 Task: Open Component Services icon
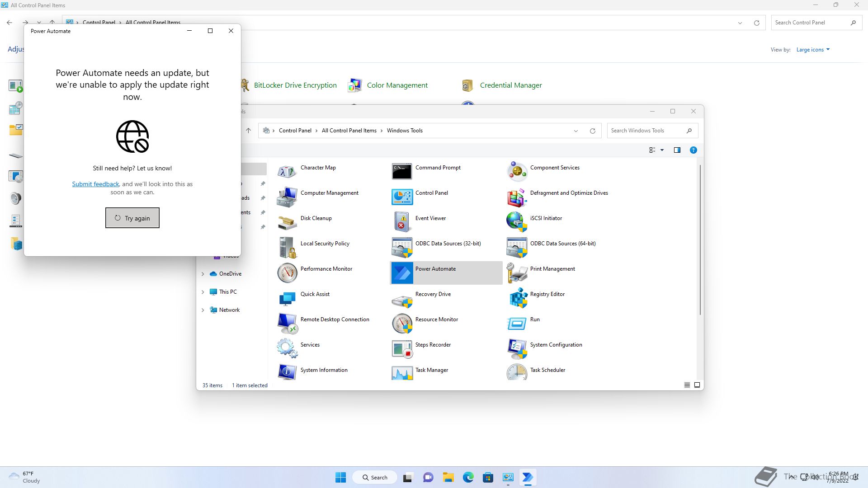pyautogui.click(x=517, y=172)
